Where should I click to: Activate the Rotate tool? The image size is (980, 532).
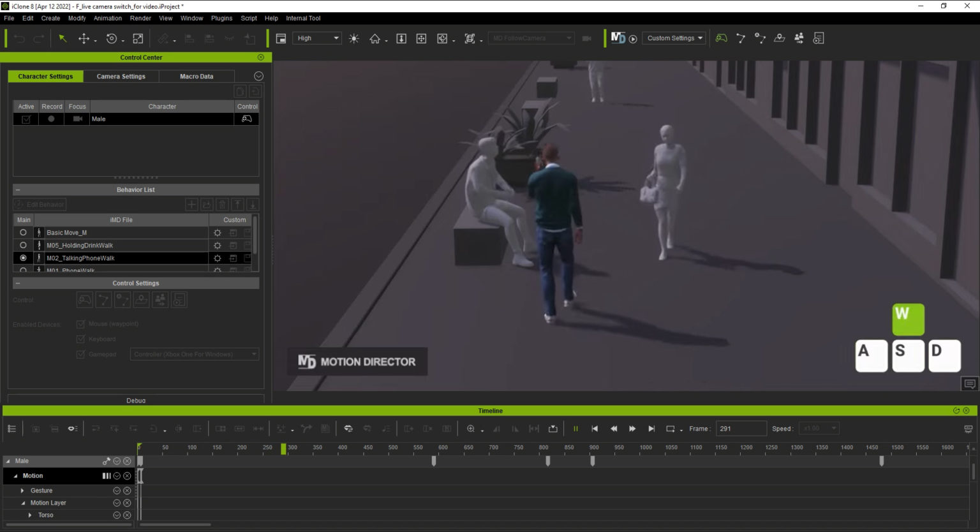[x=110, y=38]
